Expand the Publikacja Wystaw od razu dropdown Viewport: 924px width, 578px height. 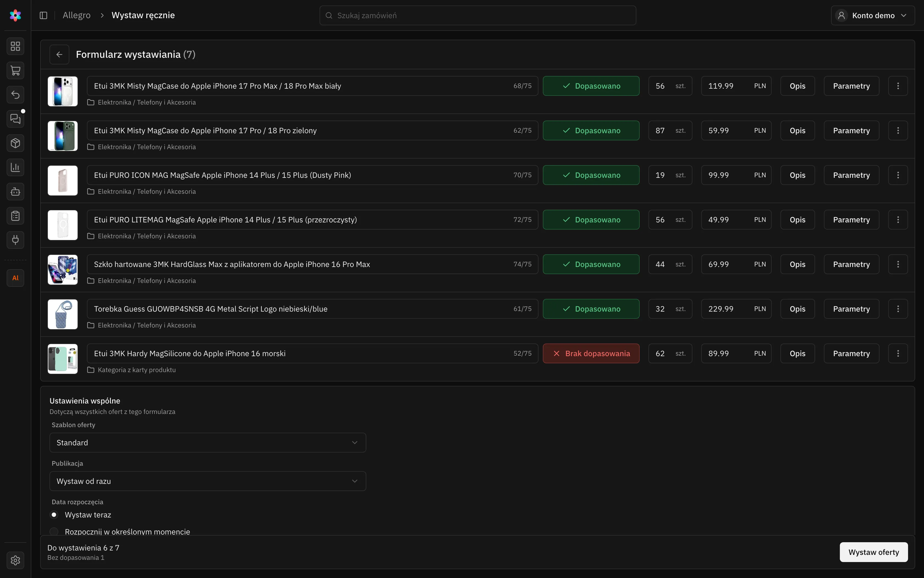[x=208, y=481]
